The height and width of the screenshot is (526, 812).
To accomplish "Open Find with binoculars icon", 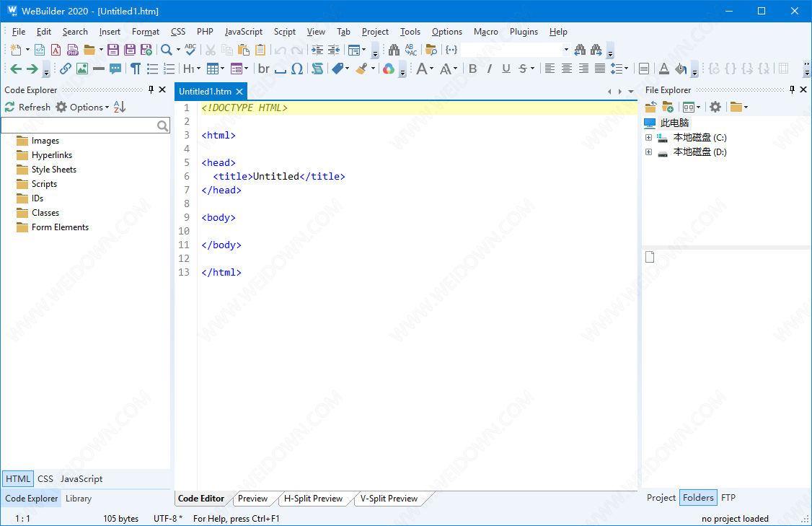I will coord(394,50).
